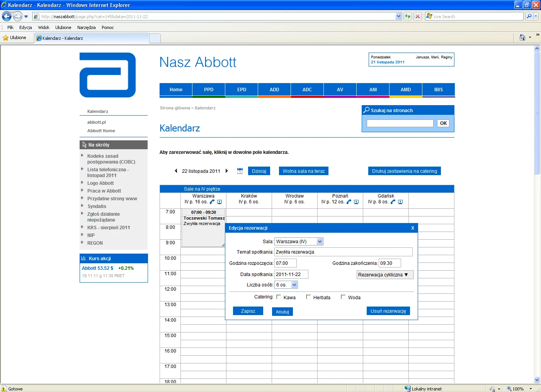
Task: Click the Stop loading icon
Action: click(418, 16)
